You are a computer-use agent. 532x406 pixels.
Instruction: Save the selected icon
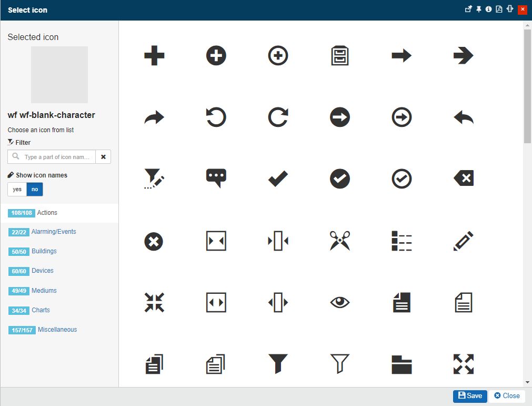(469, 395)
